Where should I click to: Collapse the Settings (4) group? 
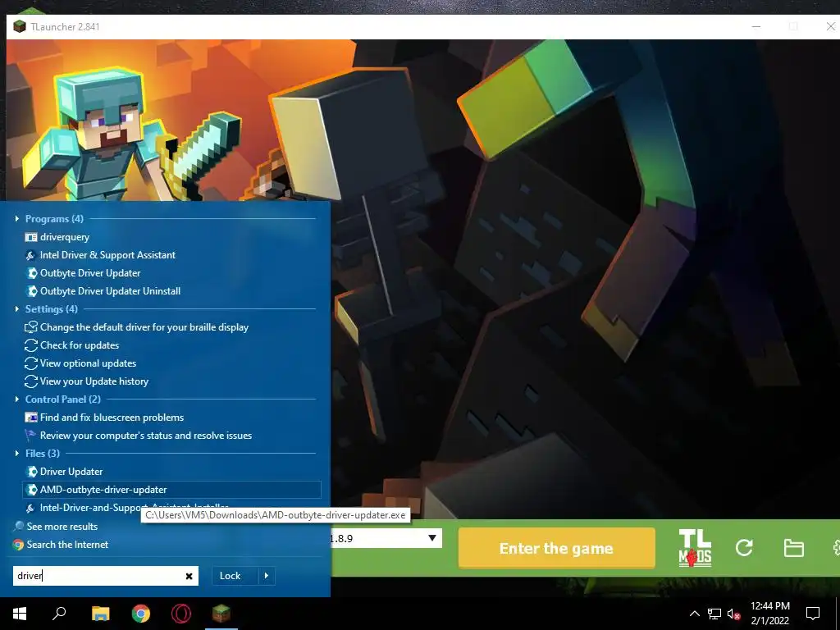coord(17,309)
